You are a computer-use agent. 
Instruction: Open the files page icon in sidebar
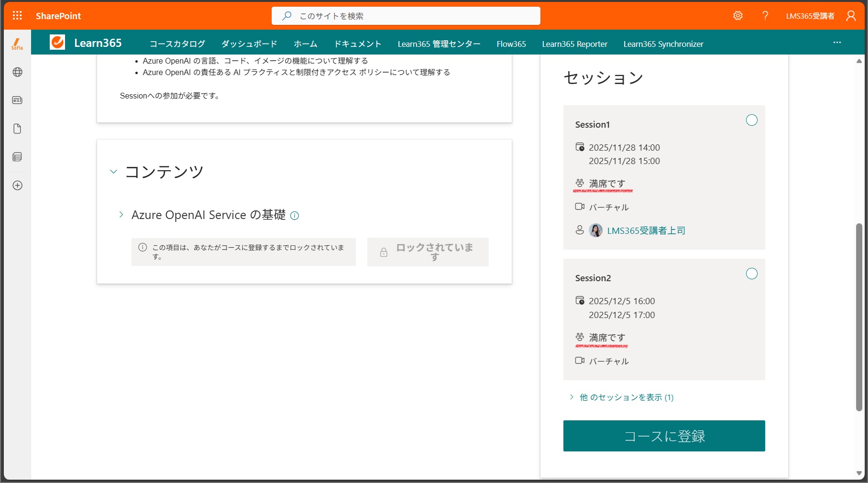point(18,129)
